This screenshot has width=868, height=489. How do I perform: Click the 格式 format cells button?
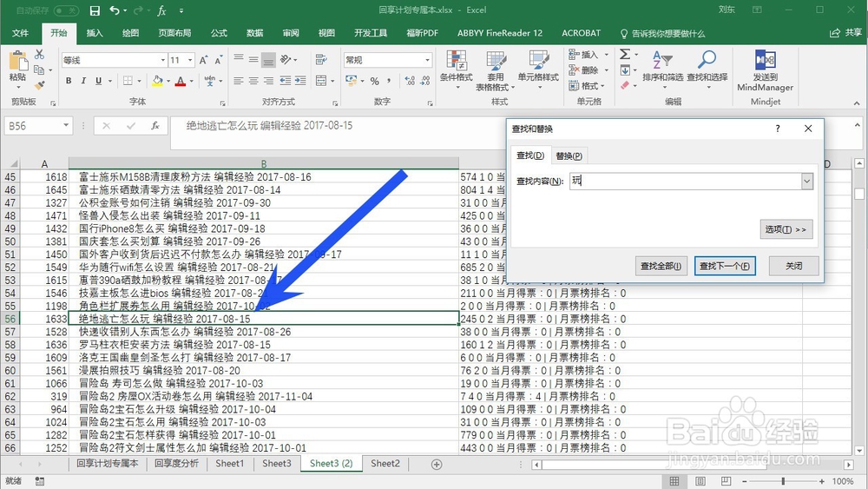[x=589, y=86]
